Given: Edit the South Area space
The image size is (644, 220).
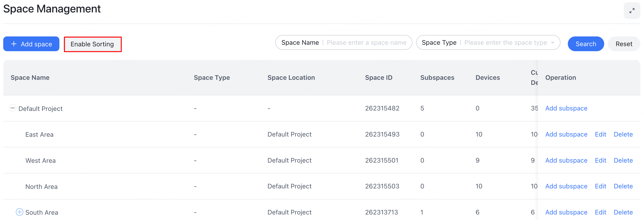Looking at the screenshot, I should pyautogui.click(x=600, y=212).
